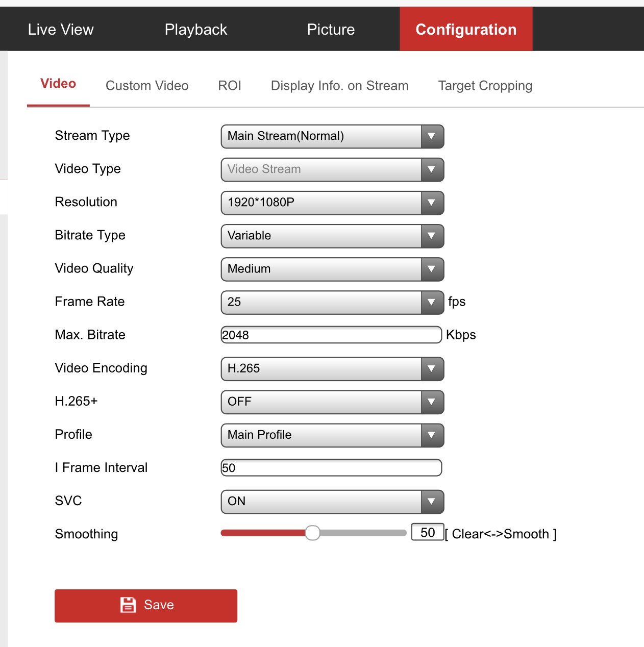Click the Max. Bitrate input field

[x=331, y=335]
